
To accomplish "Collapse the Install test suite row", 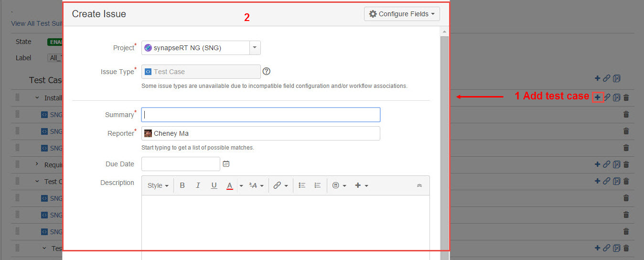I will [37, 97].
